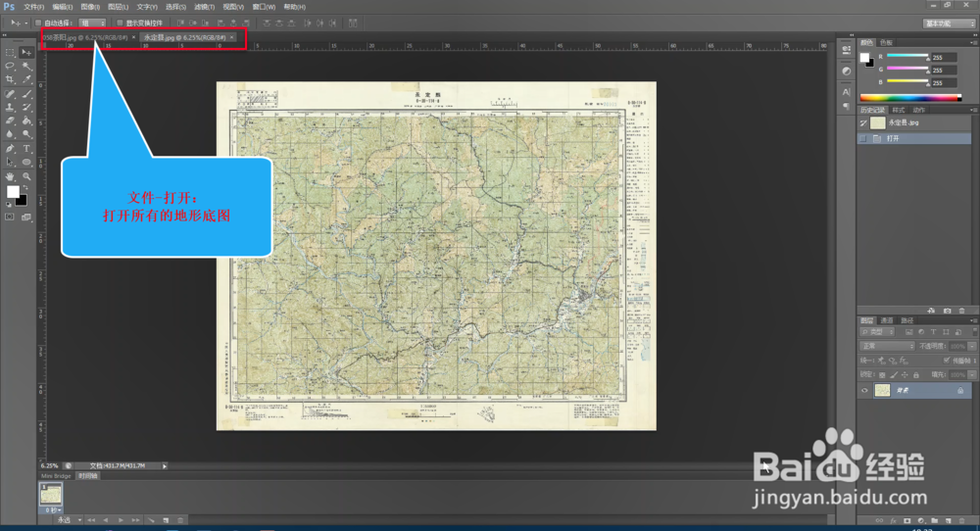Select the Pen tool
This screenshot has width=980, height=531.
coord(10,149)
